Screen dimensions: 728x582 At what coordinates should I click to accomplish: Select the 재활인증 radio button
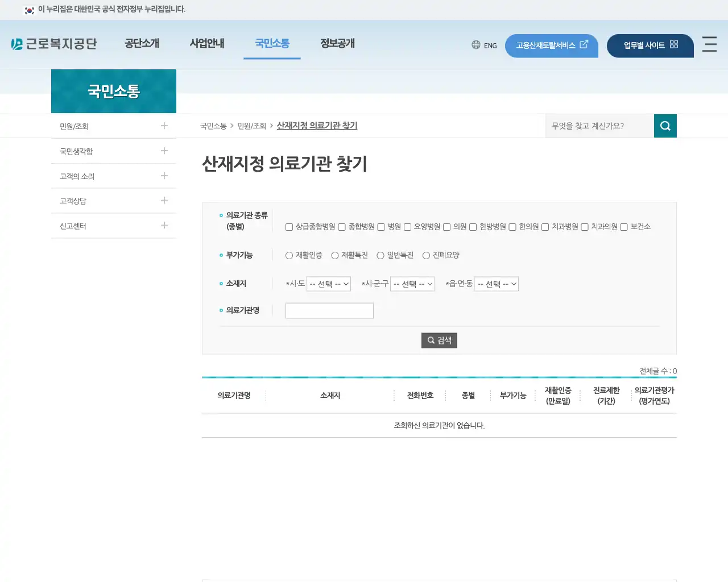[289, 255]
